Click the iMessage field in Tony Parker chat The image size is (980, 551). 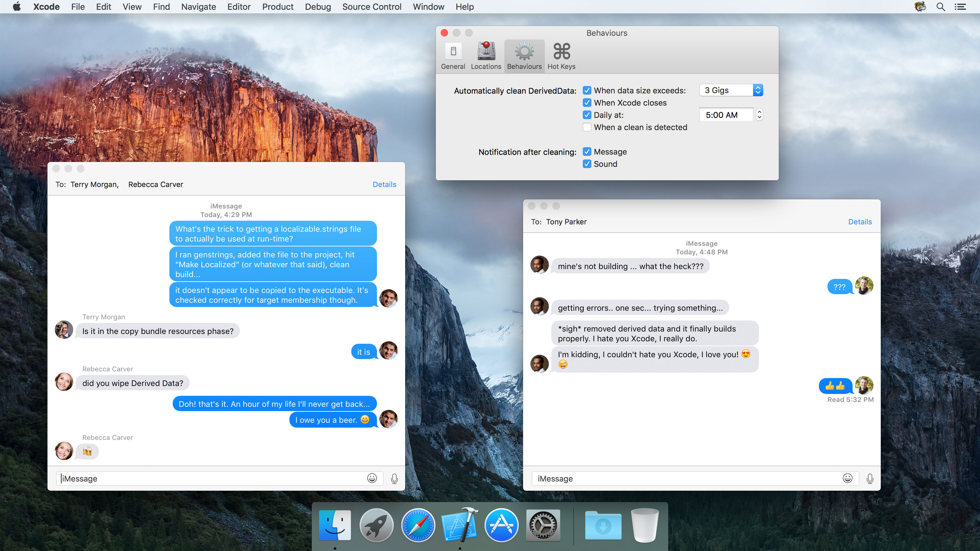695,478
